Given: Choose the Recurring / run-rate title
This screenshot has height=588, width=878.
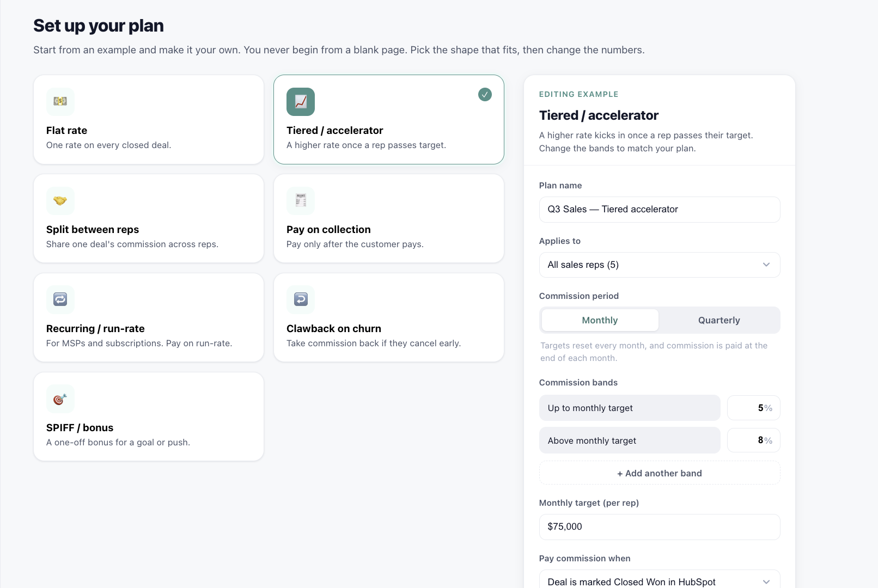Looking at the screenshot, I should click(x=95, y=328).
